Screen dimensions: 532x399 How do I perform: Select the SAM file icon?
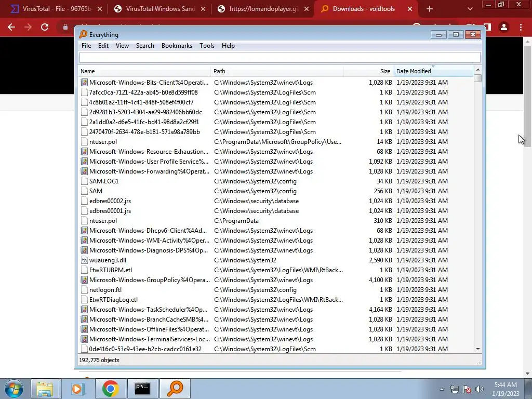point(84,191)
